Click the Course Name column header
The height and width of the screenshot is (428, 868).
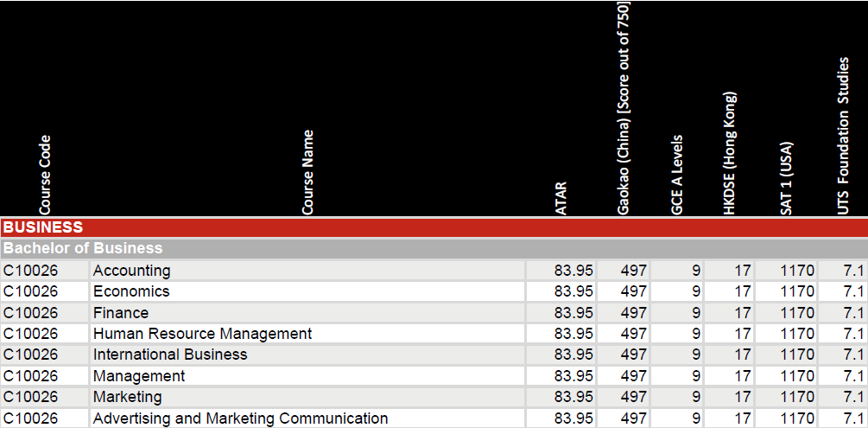pyautogui.click(x=307, y=171)
